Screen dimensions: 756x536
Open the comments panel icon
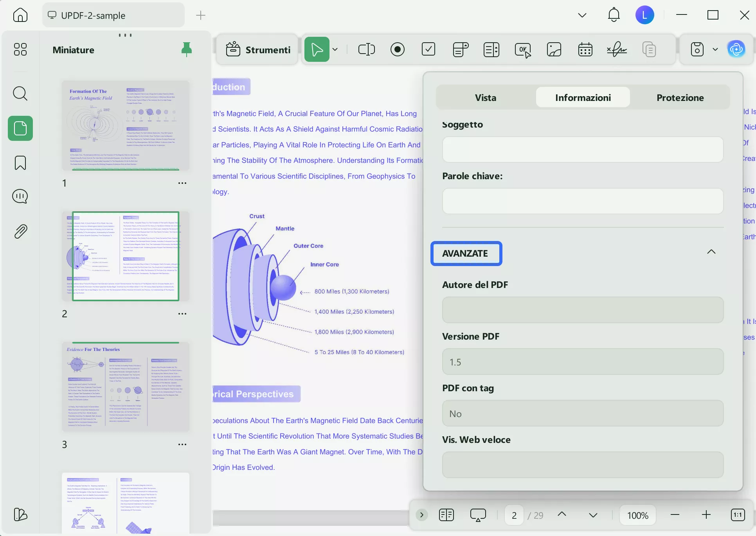pyautogui.click(x=20, y=196)
